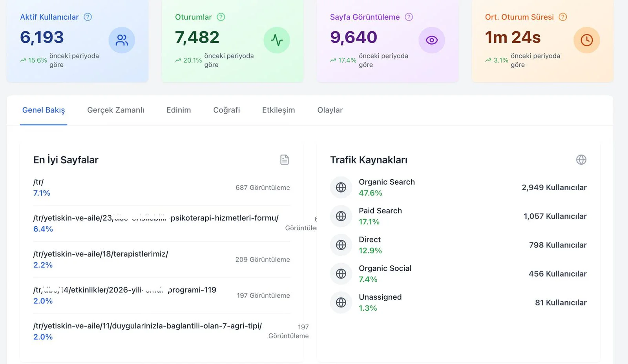The height and width of the screenshot is (364, 628).
Task: Click the Unassigned source label
Action: (380, 297)
